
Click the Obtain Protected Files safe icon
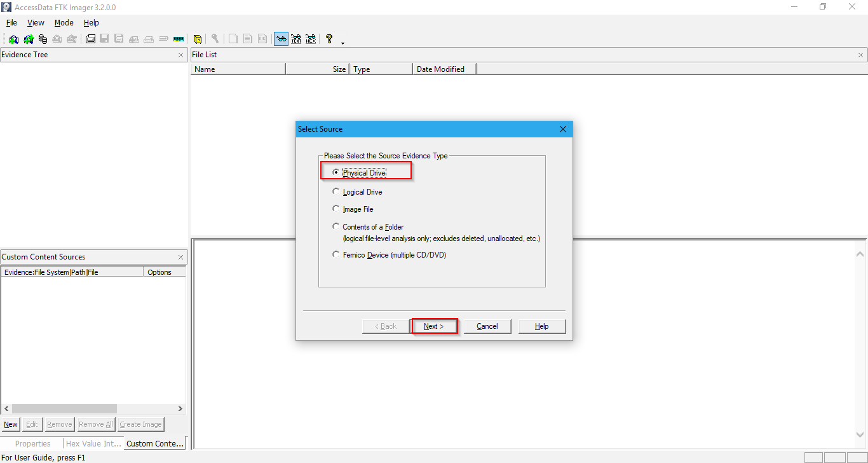point(197,39)
